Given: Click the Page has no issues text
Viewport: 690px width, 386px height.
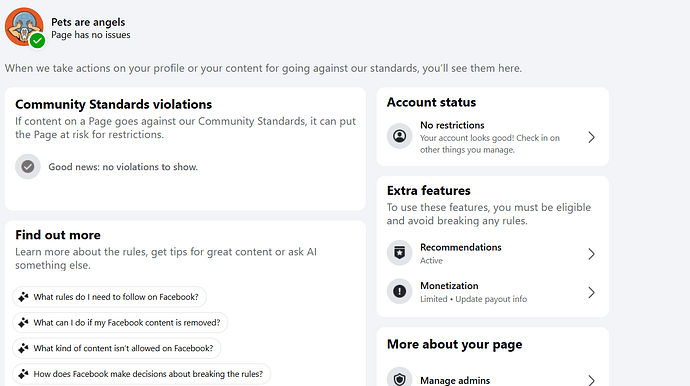Looking at the screenshot, I should (x=91, y=35).
